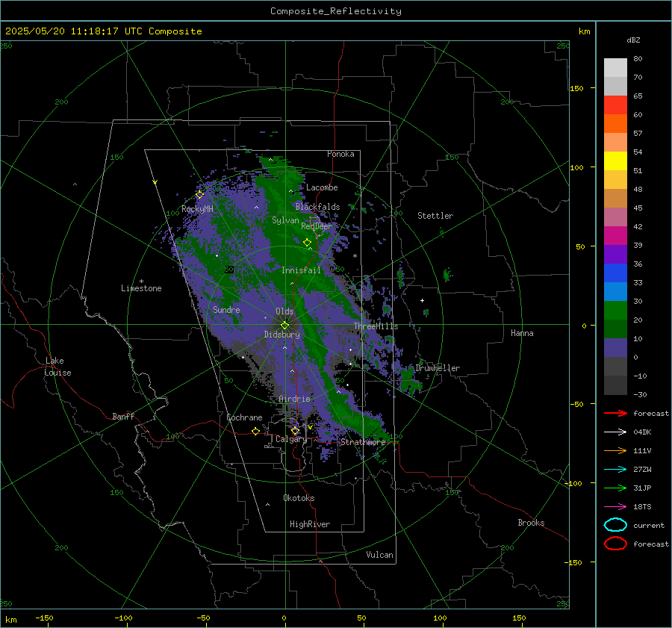This screenshot has height=628, width=672.
Task: Select the bright yellow swatch in dBZ legend
Action: pos(615,161)
